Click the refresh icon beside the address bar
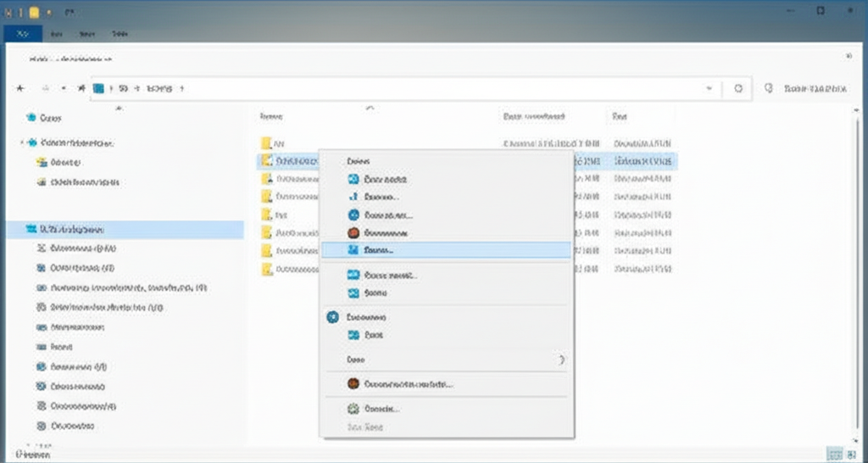868x463 pixels. [x=738, y=88]
